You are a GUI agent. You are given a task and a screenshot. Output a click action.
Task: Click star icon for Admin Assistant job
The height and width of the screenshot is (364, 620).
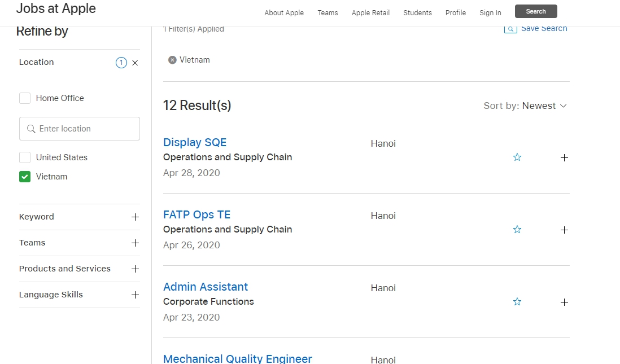pos(517,302)
